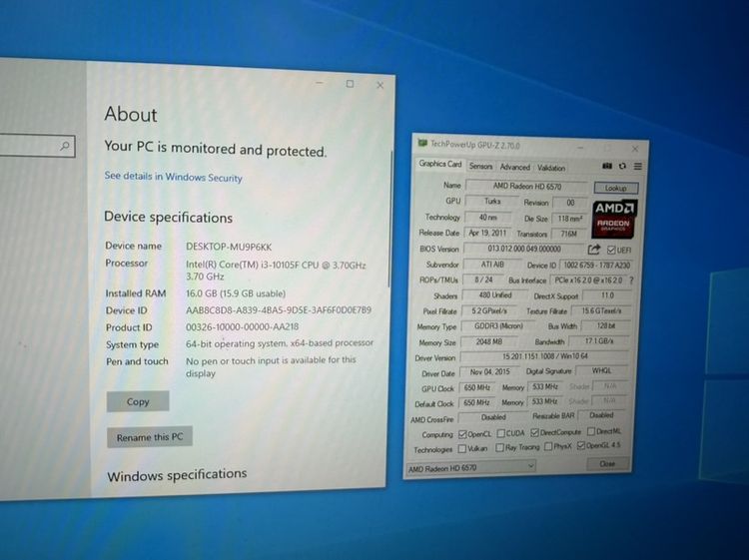Toggle the Vulkan checkbox
The height and width of the screenshot is (560, 749).
pos(462,449)
